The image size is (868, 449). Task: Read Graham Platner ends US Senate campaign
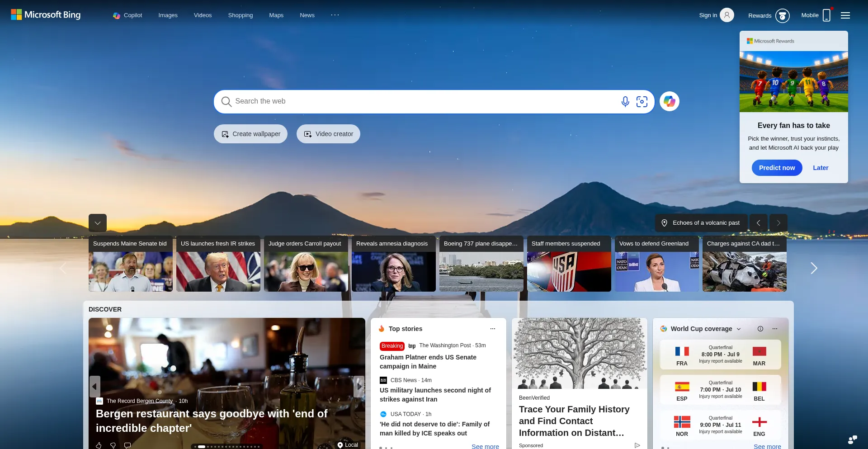428,362
